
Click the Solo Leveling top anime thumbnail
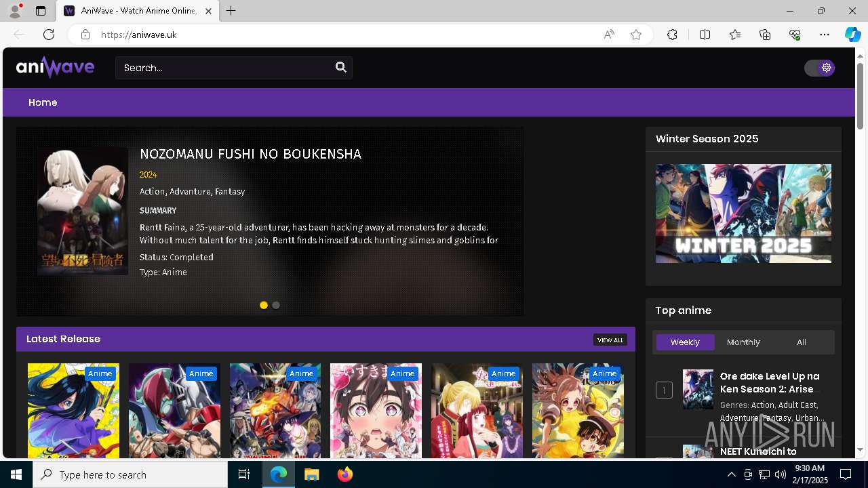point(698,389)
